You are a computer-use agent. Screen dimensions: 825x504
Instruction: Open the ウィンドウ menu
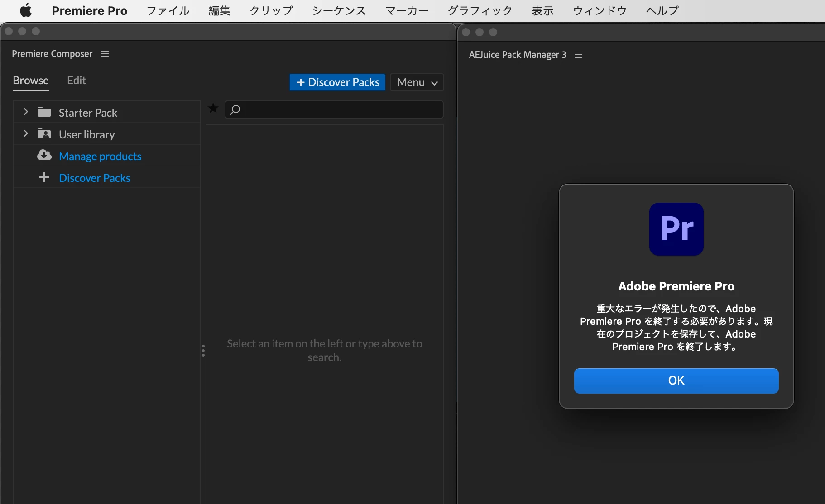click(x=600, y=10)
